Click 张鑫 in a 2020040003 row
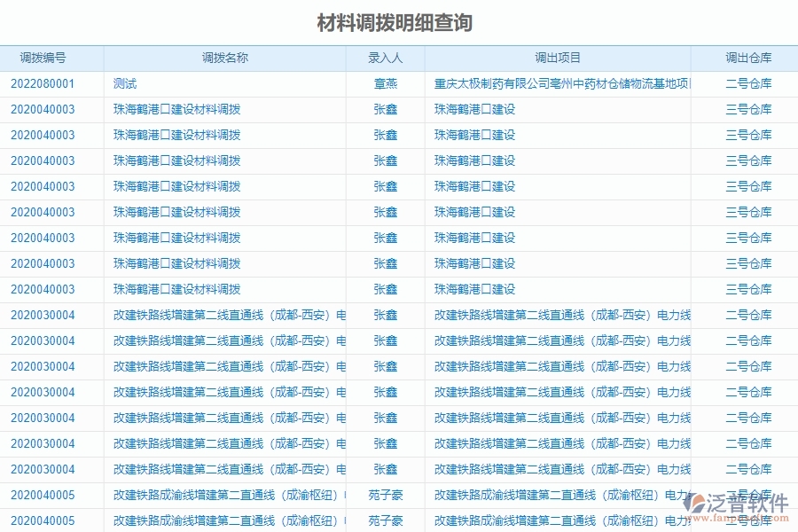The height and width of the screenshot is (532, 798). tap(384, 109)
